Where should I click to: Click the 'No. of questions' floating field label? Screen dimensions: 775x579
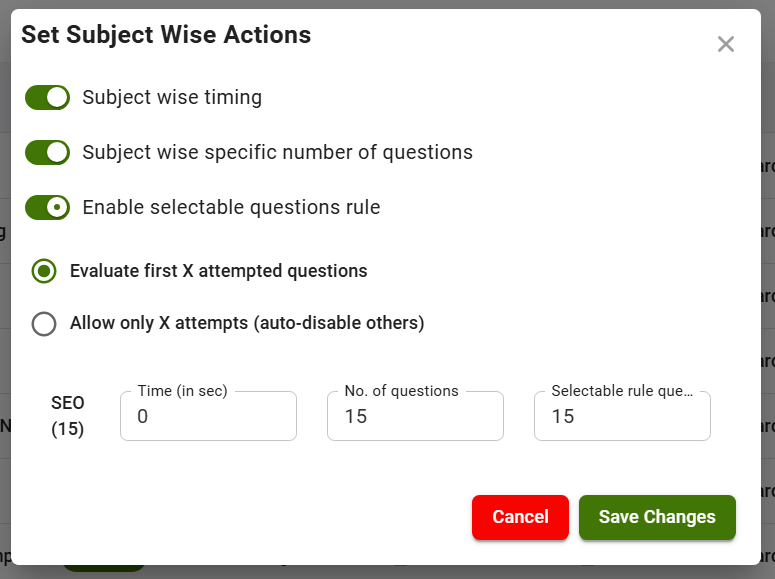[401, 391]
